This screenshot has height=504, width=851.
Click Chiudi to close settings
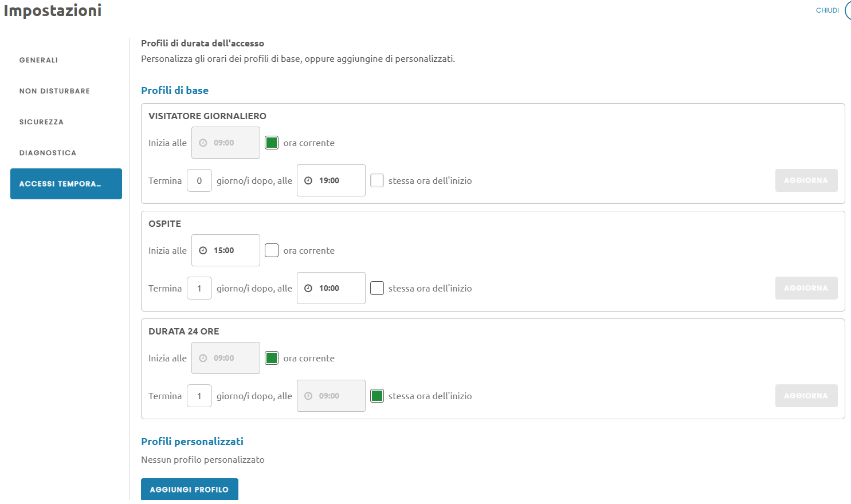[827, 10]
